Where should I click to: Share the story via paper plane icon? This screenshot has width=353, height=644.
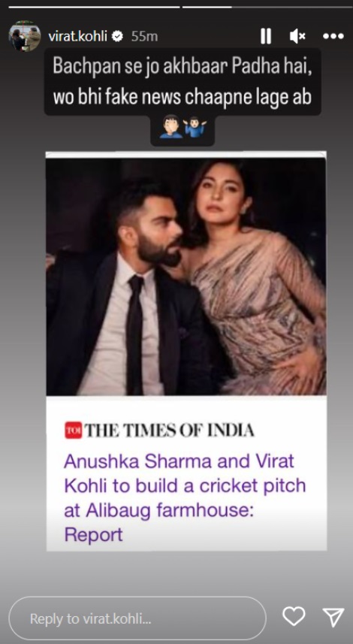[x=333, y=617]
